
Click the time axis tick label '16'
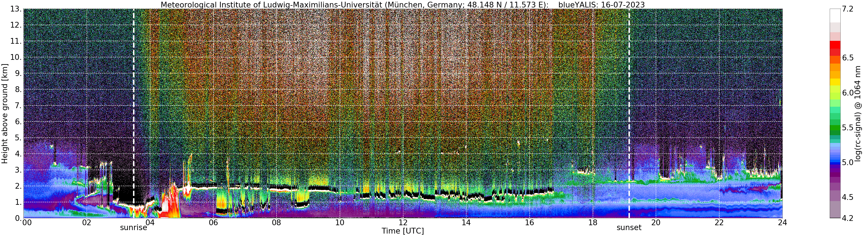pos(529,223)
